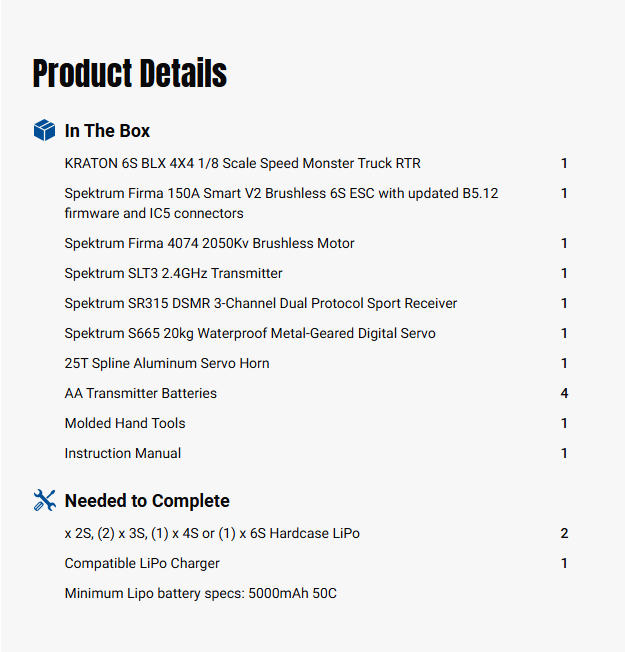Viewport: 625px width, 652px height.
Task: Click the Minimum Lipo battery specs line
Action: point(201,593)
